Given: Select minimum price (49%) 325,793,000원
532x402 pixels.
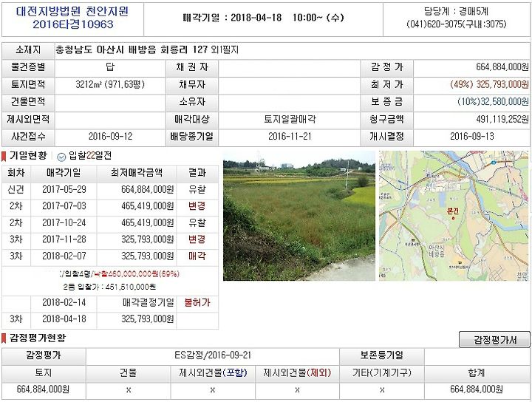Looking at the screenshot, I should [x=489, y=84].
